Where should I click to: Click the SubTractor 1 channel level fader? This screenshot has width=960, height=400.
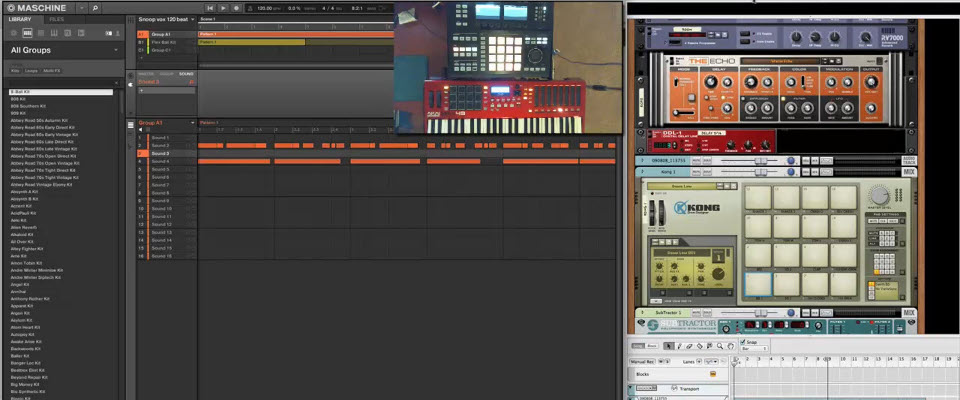pos(761,312)
